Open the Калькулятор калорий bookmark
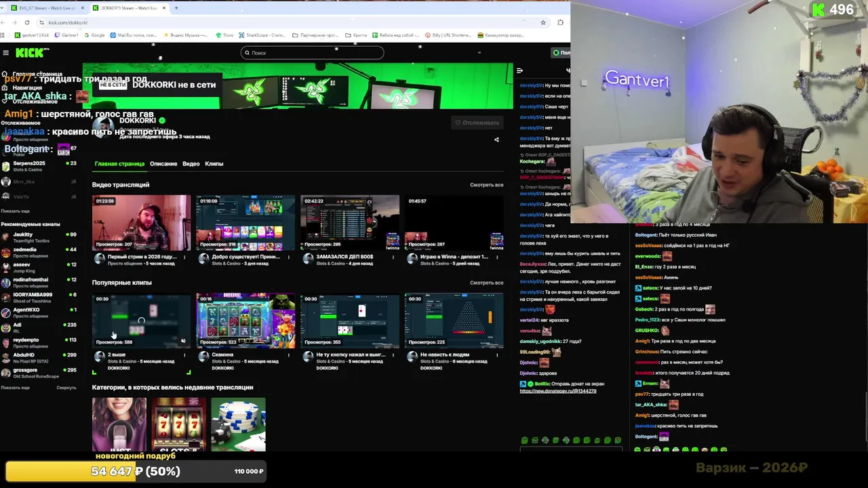The width and height of the screenshot is (868, 488). [500, 35]
